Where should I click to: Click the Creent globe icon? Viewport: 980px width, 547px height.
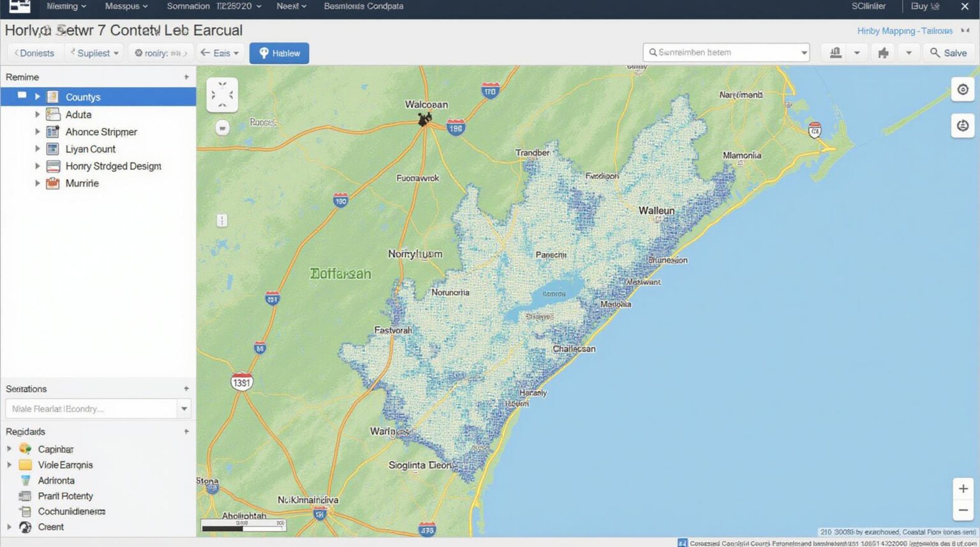[26, 527]
